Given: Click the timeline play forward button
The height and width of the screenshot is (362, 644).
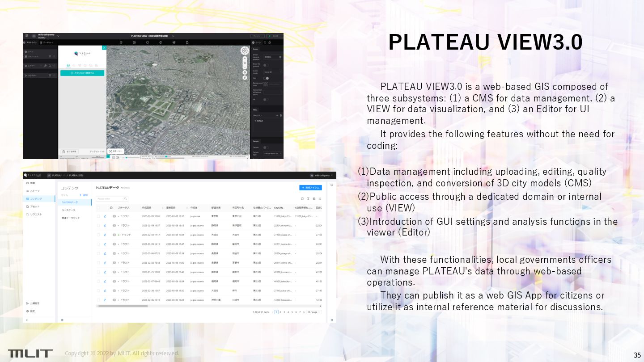Looking at the screenshot, I should click(118, 157).
